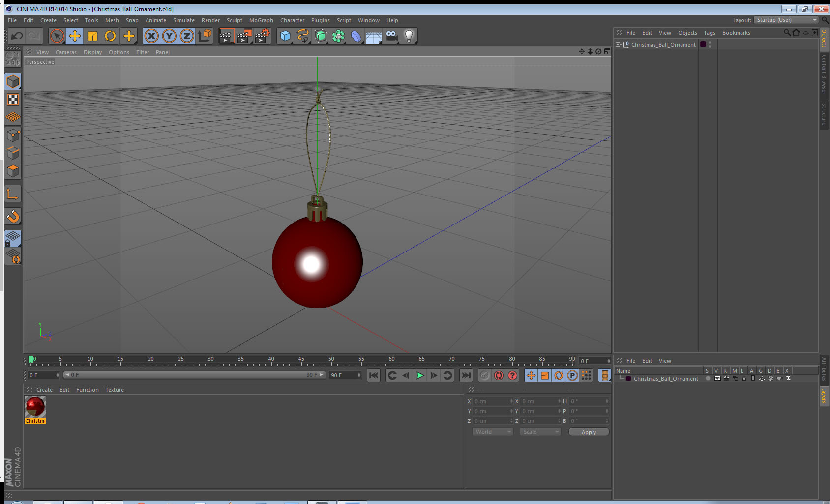This screenshot has width=830, height=504.
Task: Open the Sculpt menu
Action: click(235, 20)
